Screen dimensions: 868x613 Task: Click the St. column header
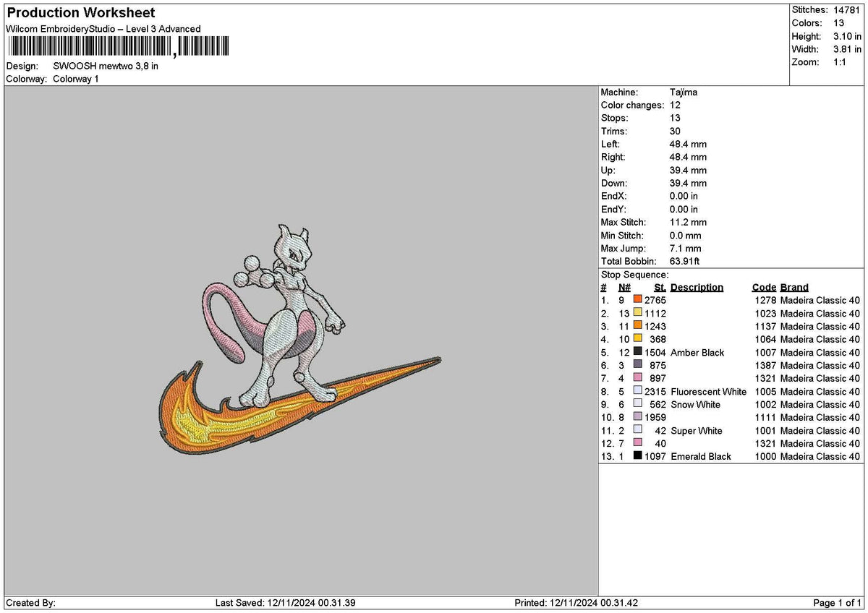(660, 287)
